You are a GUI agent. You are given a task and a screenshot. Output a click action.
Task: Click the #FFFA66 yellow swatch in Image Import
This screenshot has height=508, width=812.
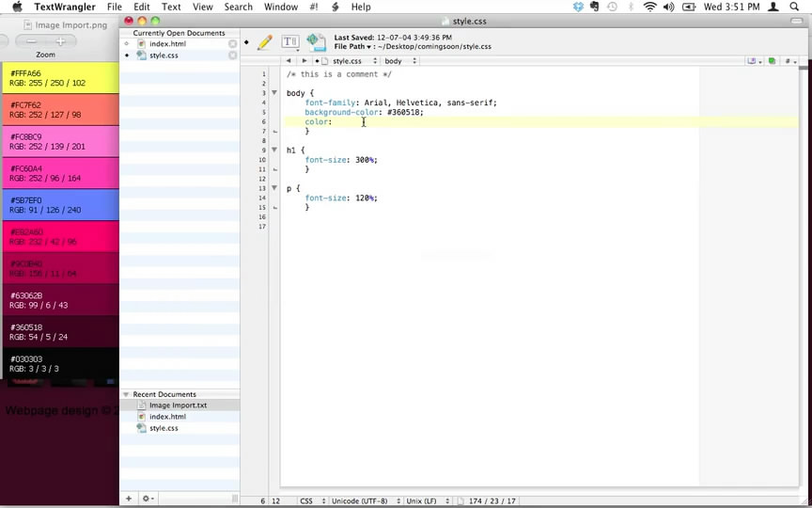[60, 78]
